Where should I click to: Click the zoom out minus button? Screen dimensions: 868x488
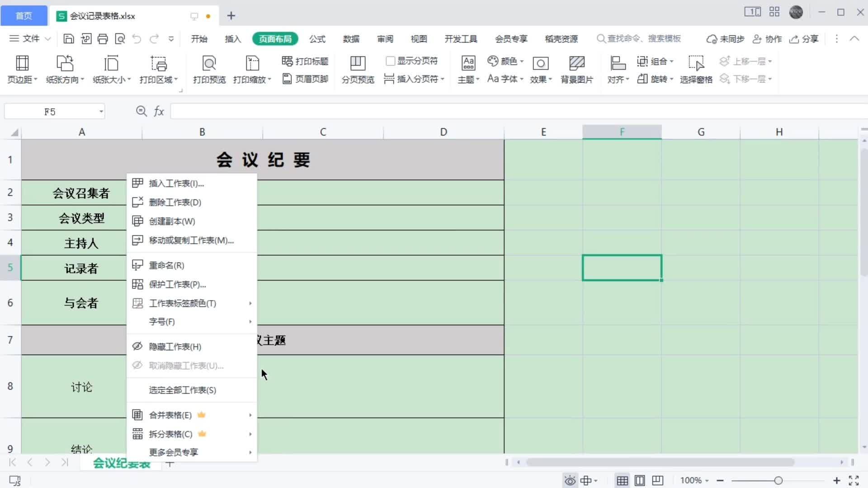(720, 480)
